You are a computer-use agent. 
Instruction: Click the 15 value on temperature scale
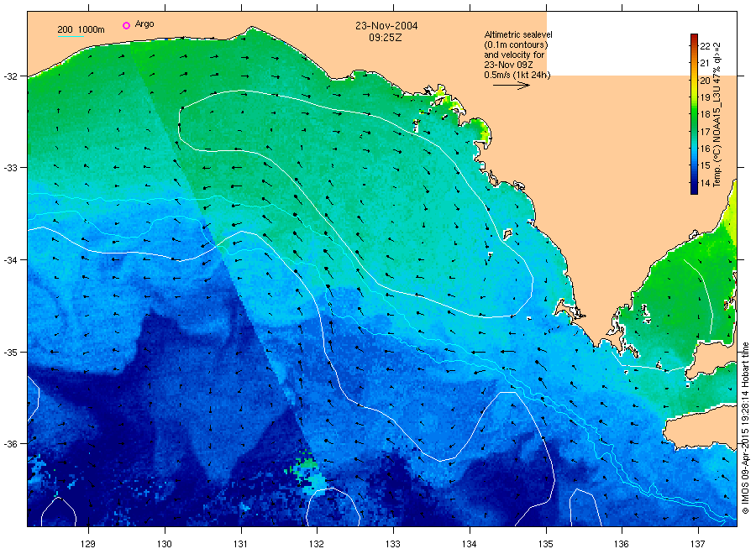tap(705, 165)
